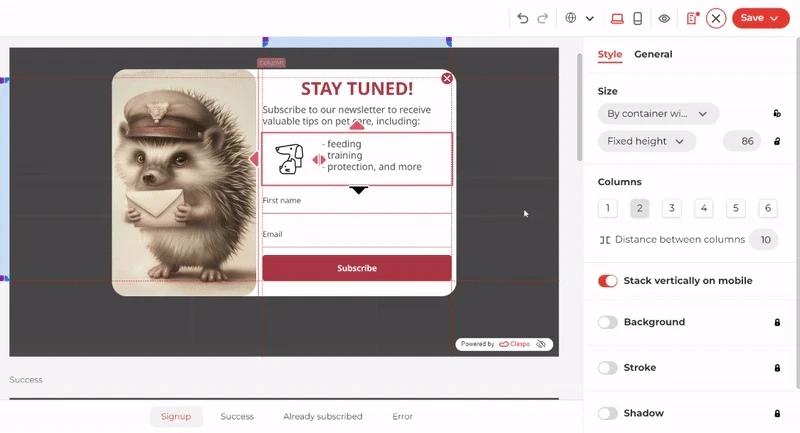Set columns count to 1
800x433 pixels.
tap(608, 208)
